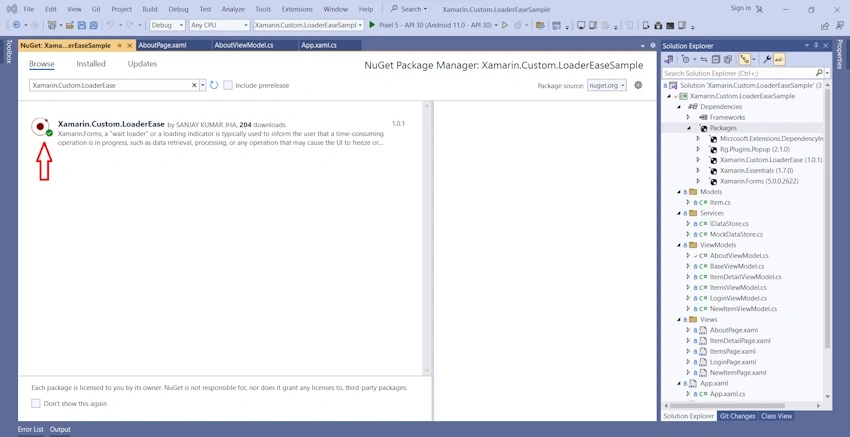This screenshot has width=850, height=437.
Task: Click the Live Share icon top right
Action: pos(825,25)
